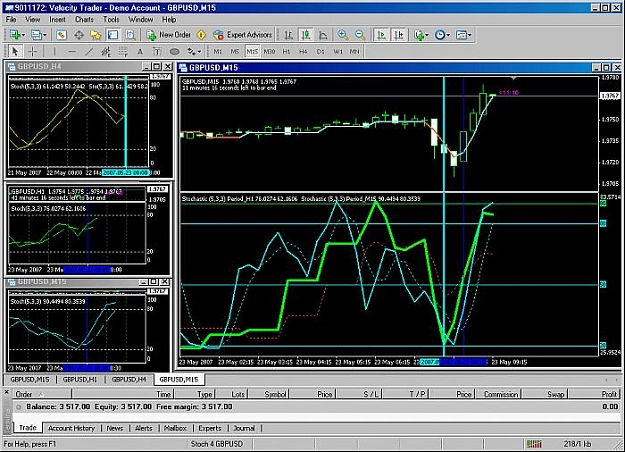The image size is (625, 452).
Task: Select the H1 timeframe button
Action: point(286,51)
